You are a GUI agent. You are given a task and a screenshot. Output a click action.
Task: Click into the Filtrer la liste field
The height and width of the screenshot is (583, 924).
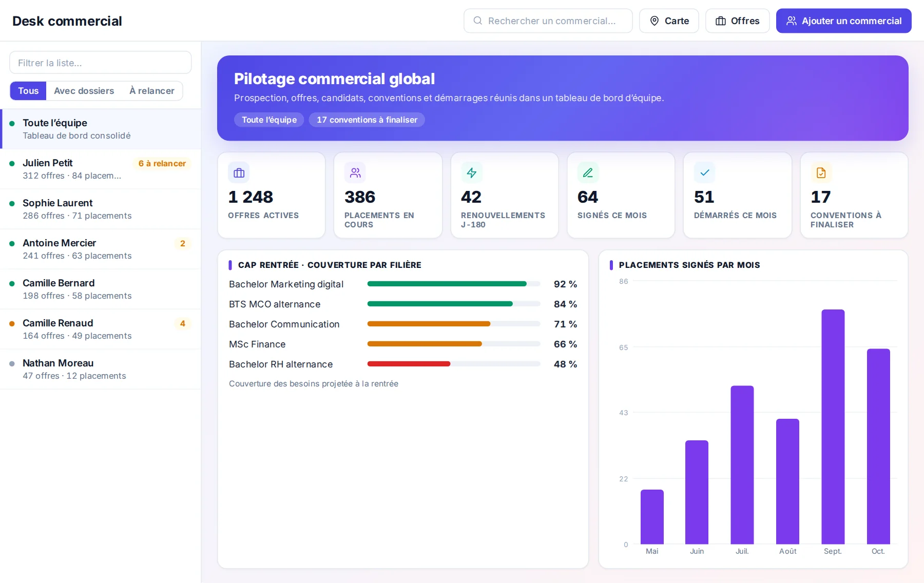pos(101,63)
